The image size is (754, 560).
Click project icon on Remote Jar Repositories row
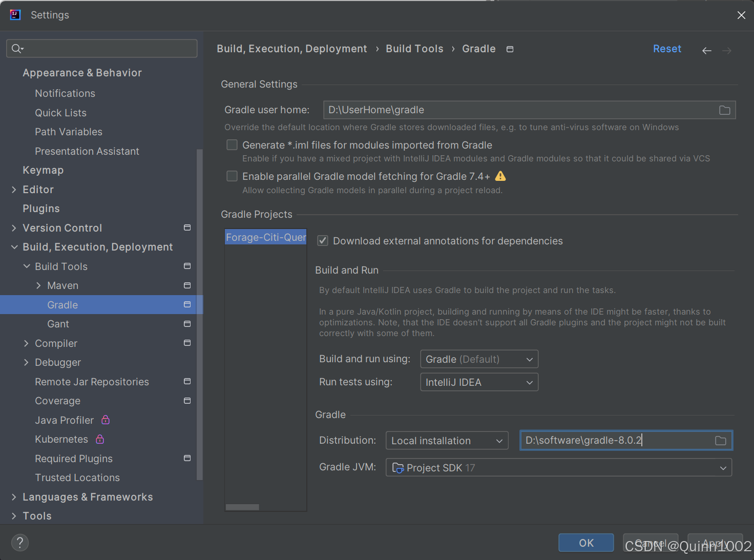click(x=187, y=381)
